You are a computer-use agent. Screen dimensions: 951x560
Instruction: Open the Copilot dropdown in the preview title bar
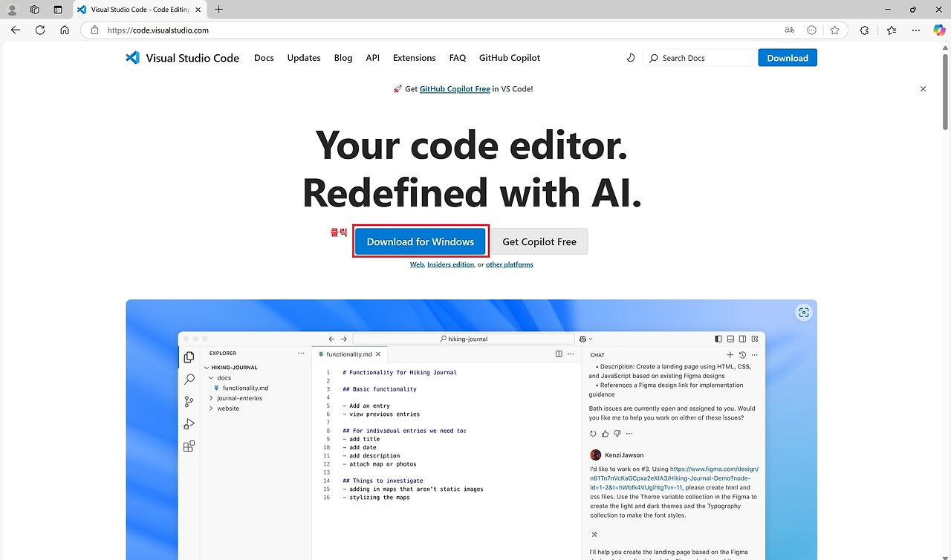[586, 339]
